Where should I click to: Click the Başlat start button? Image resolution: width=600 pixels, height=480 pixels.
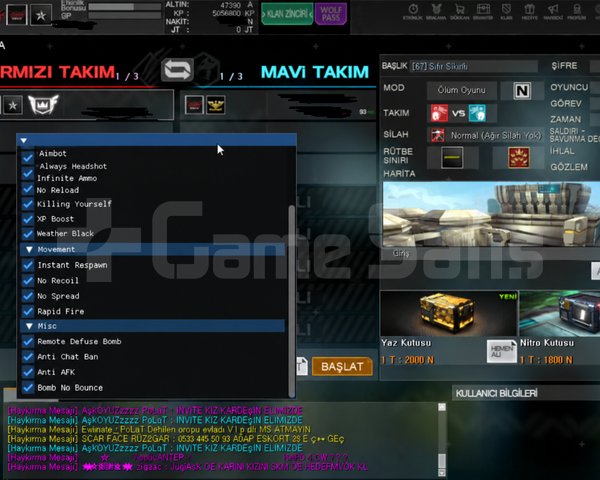pos(342,367)
